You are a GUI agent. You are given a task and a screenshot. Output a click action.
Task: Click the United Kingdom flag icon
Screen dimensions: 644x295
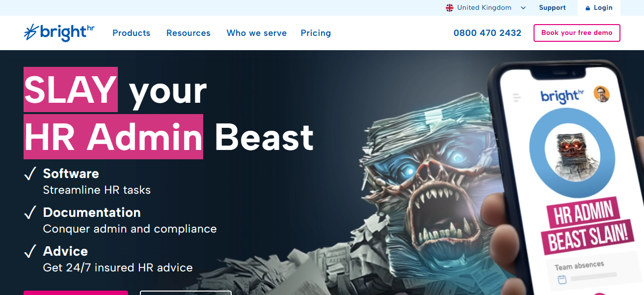[x=450, y=8]
